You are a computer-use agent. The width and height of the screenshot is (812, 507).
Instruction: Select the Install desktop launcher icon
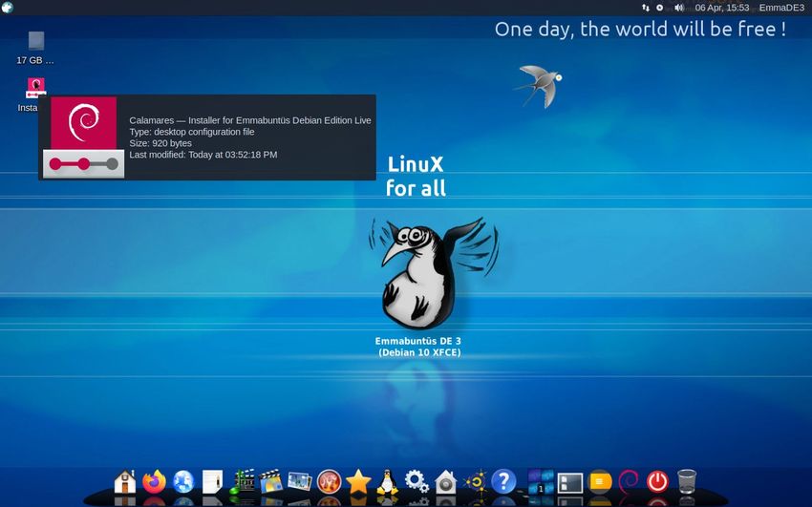pos(35,88)
